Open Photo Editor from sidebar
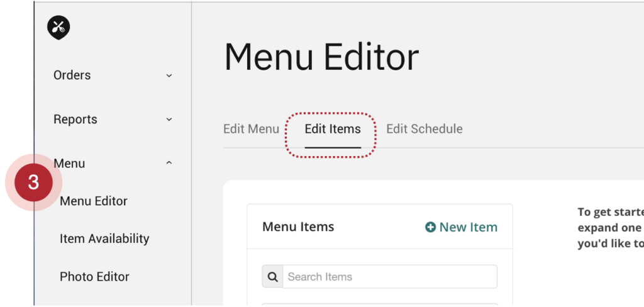 pos(94,277)
